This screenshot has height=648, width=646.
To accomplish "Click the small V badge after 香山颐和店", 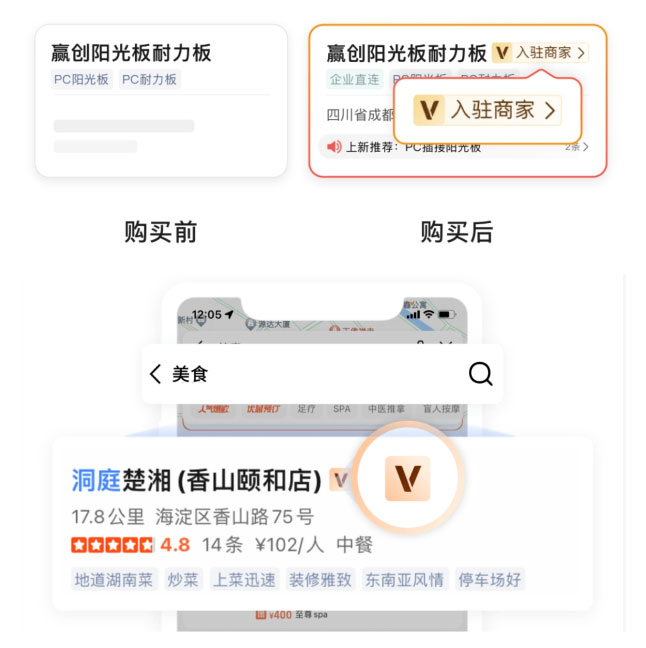I will pos(340,480).
